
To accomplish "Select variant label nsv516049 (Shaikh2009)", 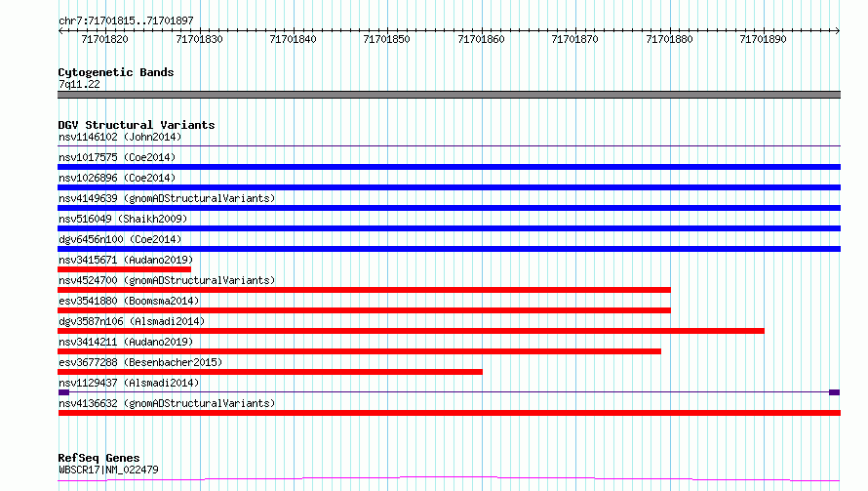I will pos(123,219).
